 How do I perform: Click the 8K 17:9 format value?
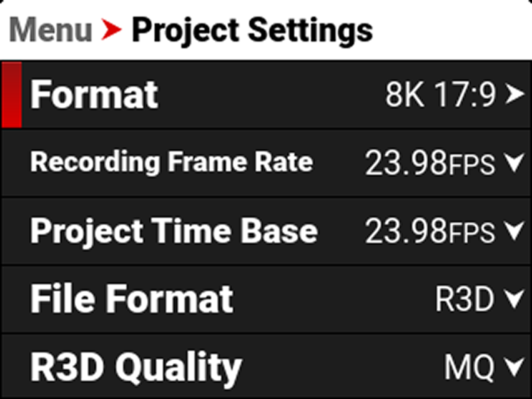[440, 95]
